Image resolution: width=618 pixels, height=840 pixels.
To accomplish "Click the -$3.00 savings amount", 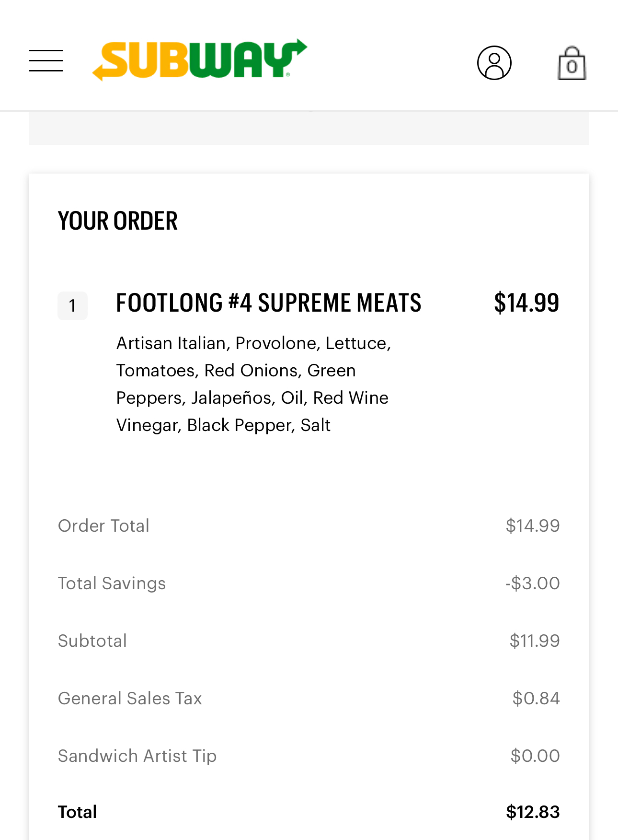I will 532,583.
